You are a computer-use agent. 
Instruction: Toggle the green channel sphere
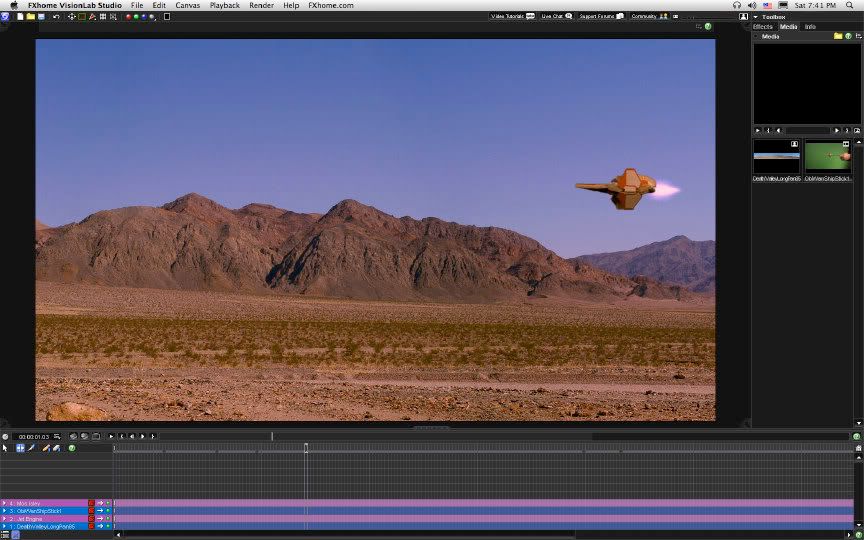136,17
